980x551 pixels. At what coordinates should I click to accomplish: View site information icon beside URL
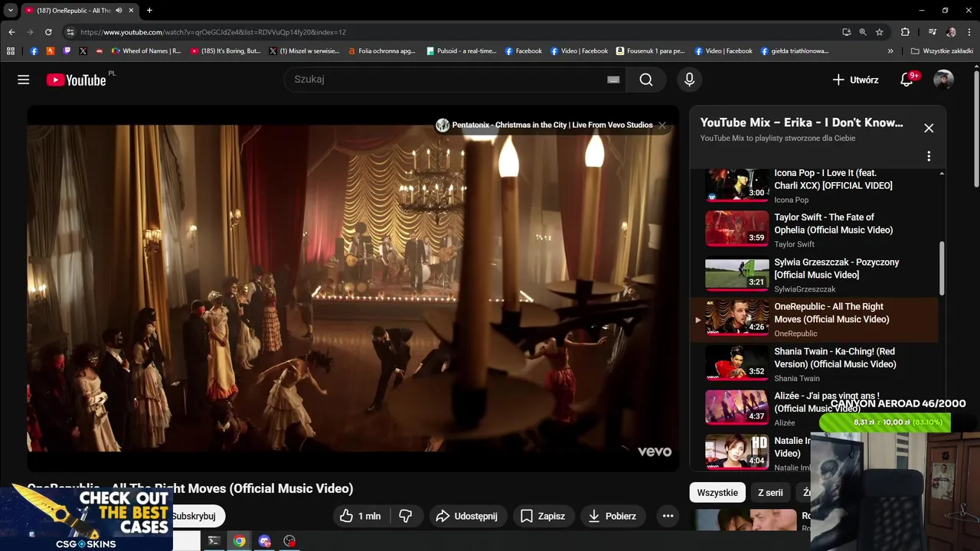coord(70,32)
